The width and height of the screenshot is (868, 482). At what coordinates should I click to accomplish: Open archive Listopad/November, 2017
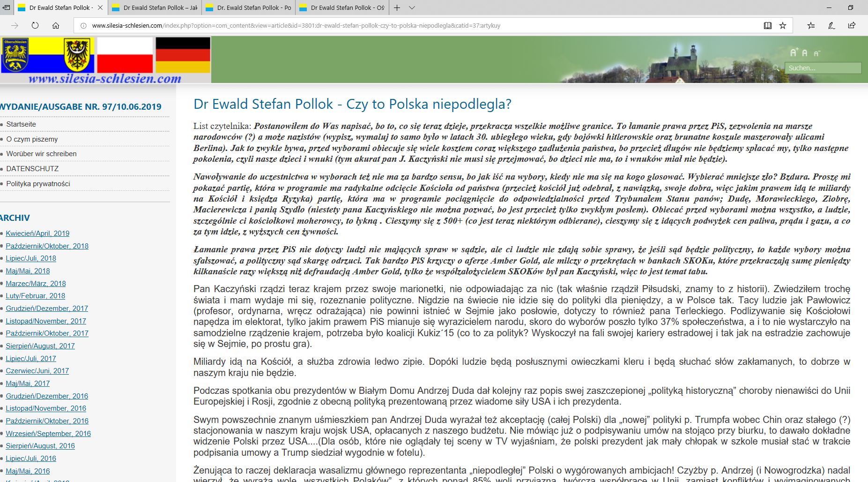click(46, 321)
